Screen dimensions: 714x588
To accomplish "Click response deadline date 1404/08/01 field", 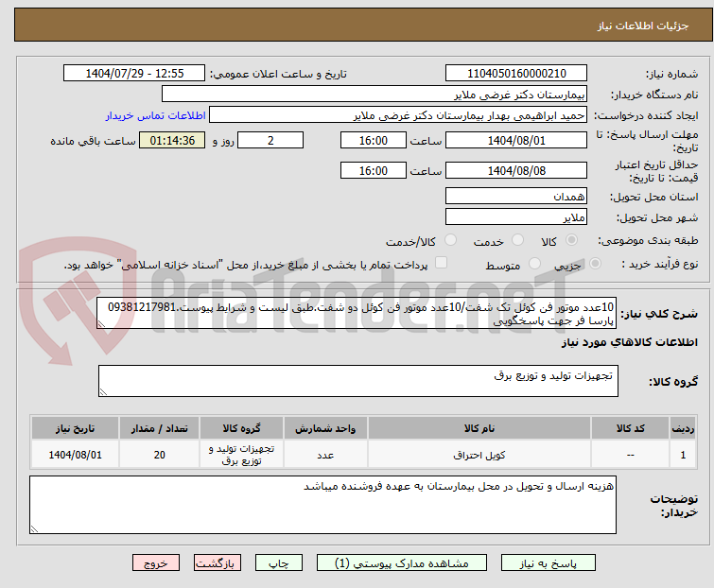I will pos(516,140).
